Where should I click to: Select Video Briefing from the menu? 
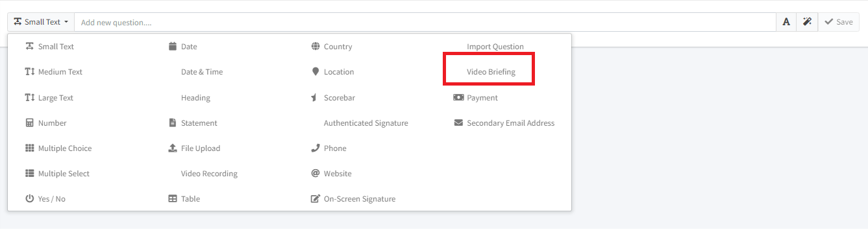click(491, 72)
